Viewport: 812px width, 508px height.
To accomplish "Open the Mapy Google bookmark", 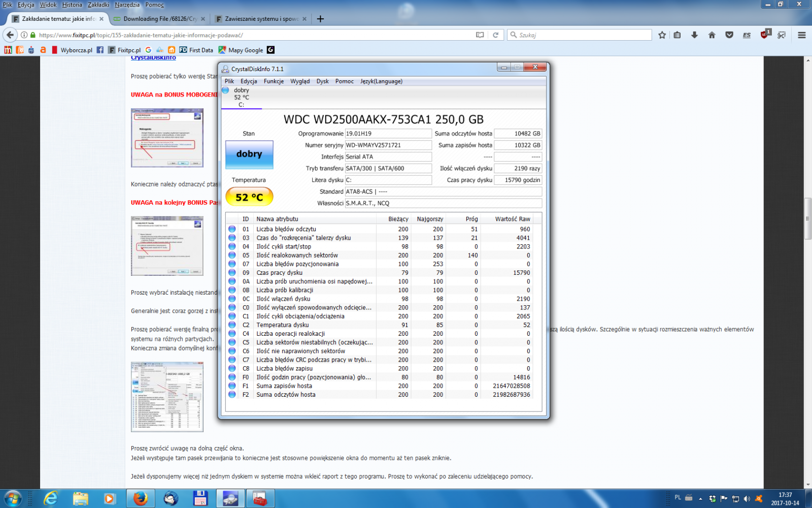I will click(241, 50).
